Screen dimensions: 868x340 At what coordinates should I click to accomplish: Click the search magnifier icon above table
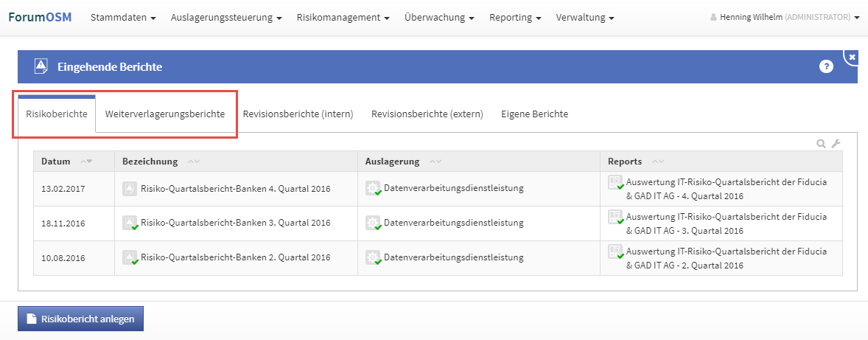click(821, 144)
